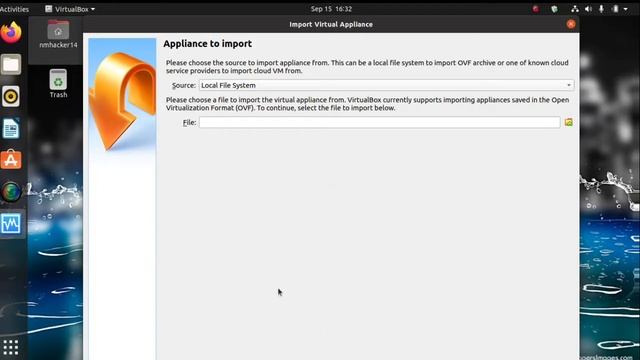
Task: Click the battery icon in top bar
Action: 615,9
